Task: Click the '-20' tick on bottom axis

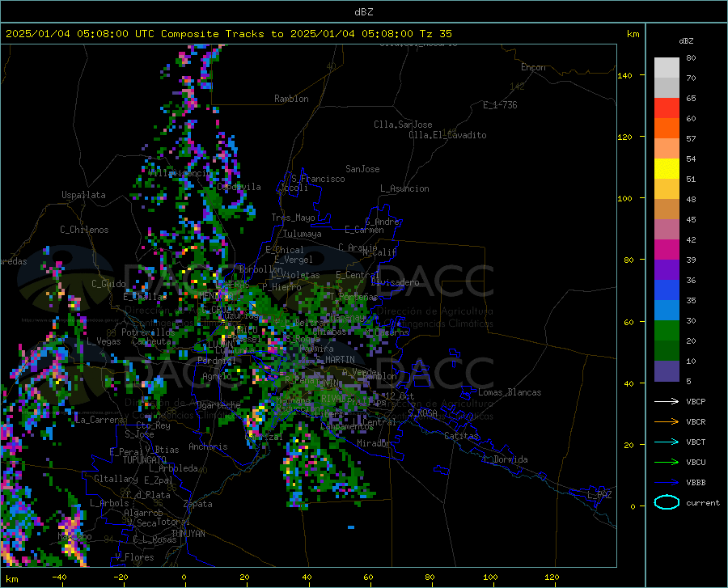Action: (121, 577)
